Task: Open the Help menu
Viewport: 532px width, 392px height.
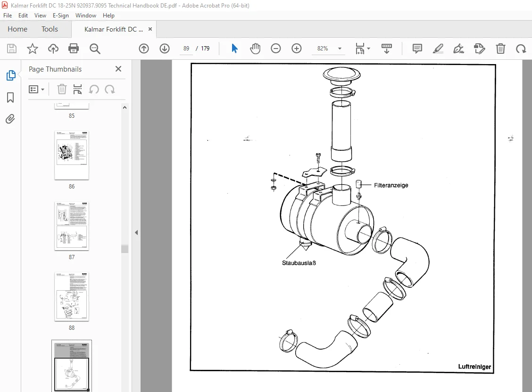Action: 108,16
